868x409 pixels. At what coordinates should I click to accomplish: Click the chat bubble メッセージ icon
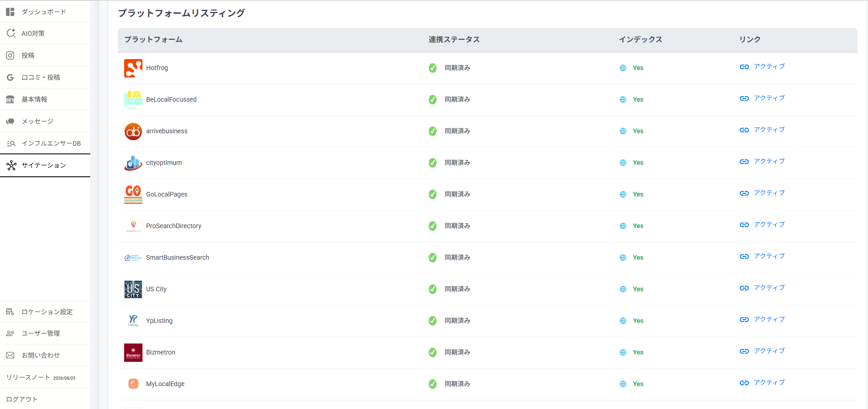[10, 121]
